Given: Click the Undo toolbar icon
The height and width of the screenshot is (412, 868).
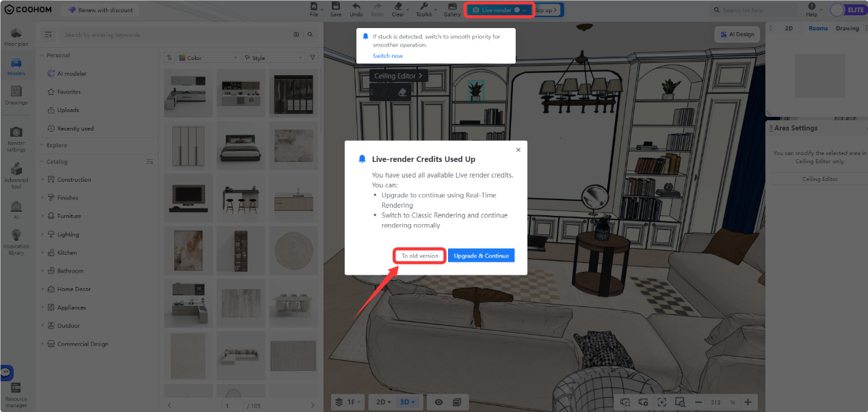Looking at the screenshot, I should click(x=356, y=10).
